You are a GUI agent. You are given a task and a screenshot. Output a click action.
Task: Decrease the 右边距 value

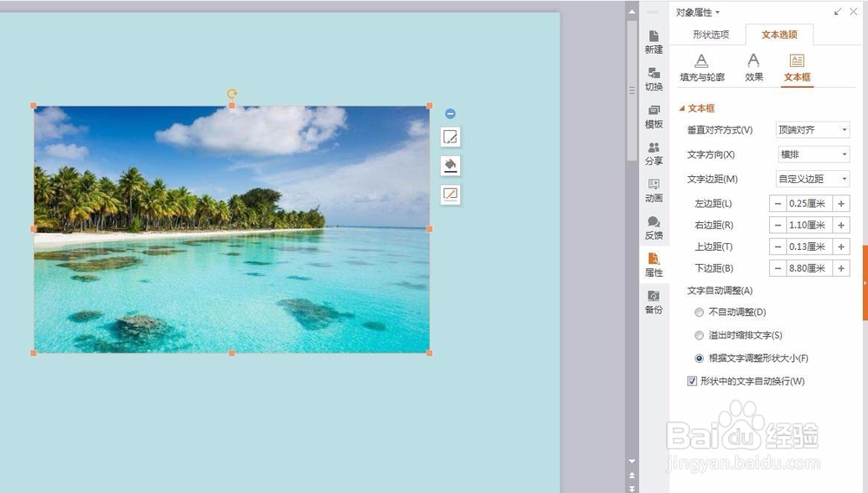(x=778, y=225)
